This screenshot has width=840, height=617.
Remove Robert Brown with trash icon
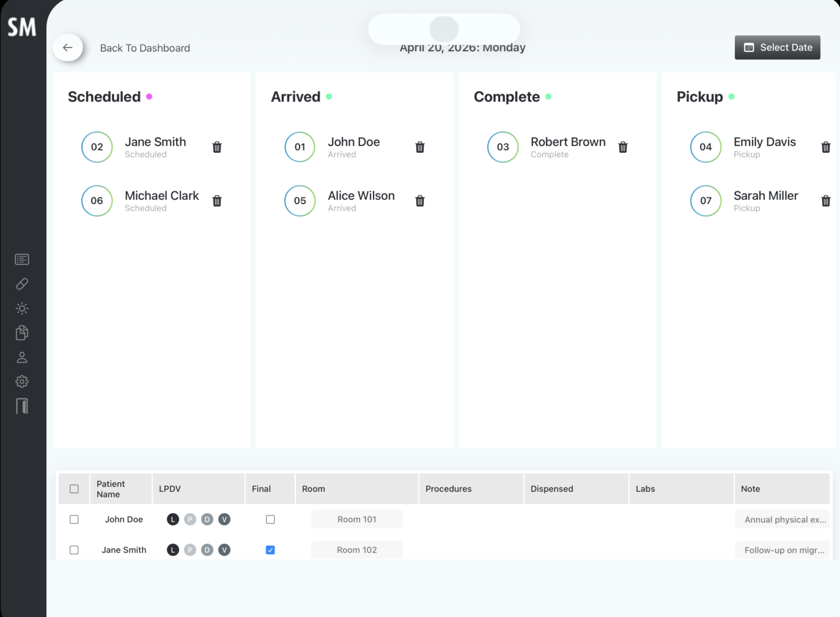(x=623, y=147)
